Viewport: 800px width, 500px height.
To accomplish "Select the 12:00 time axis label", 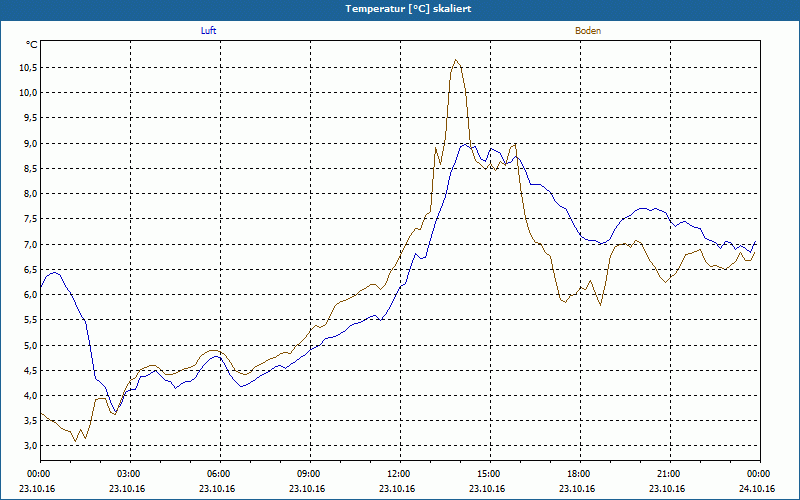I will 400,474.
